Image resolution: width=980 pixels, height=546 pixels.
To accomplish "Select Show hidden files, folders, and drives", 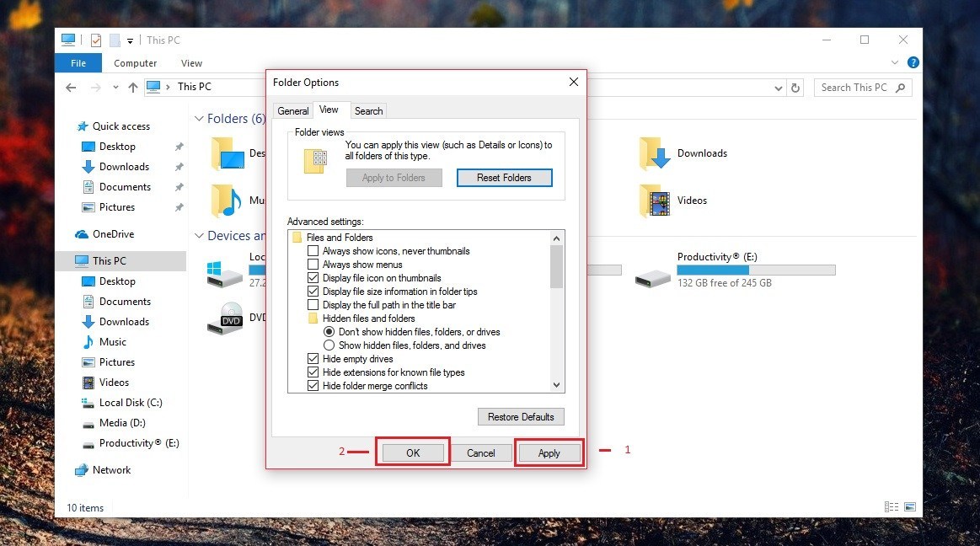I will pyautogui.click(x=329, y=345).
